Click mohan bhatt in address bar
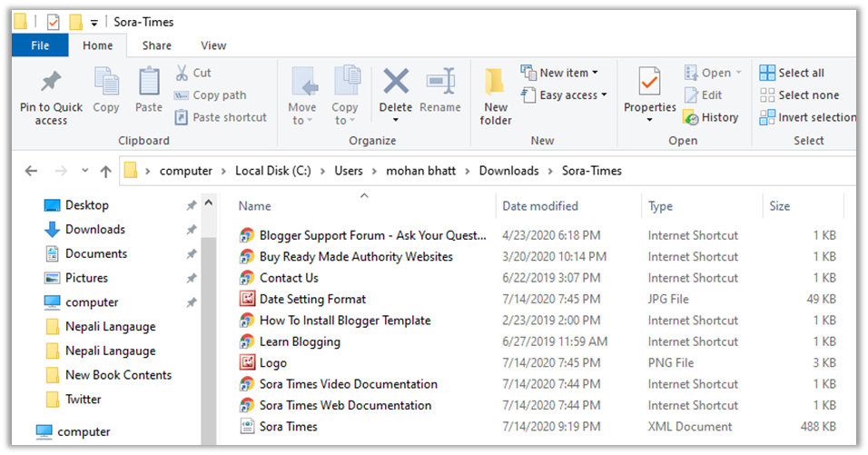The width and height of the screenshot is (868, 455). pyautogui.click(x=420, y=171)
